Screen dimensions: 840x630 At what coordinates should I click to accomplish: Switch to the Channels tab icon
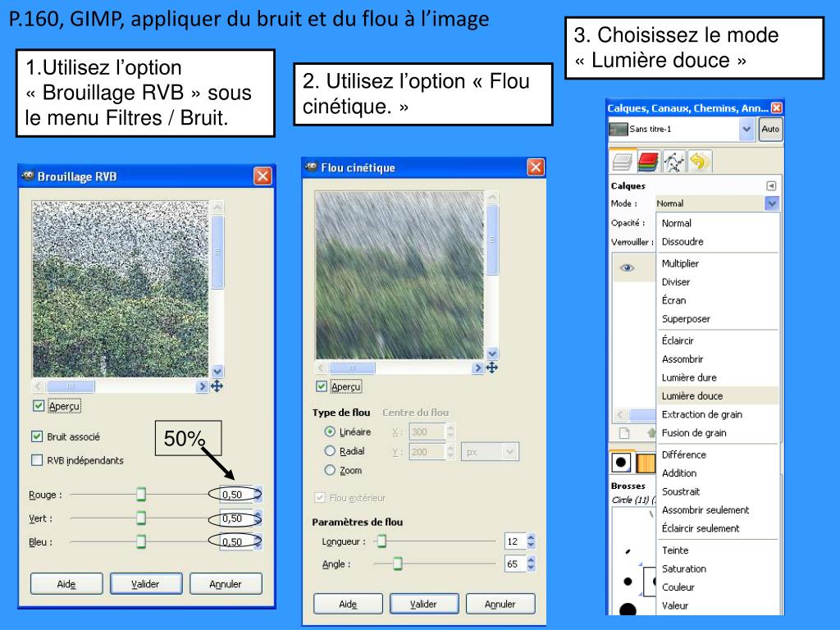tap(647, 162)
